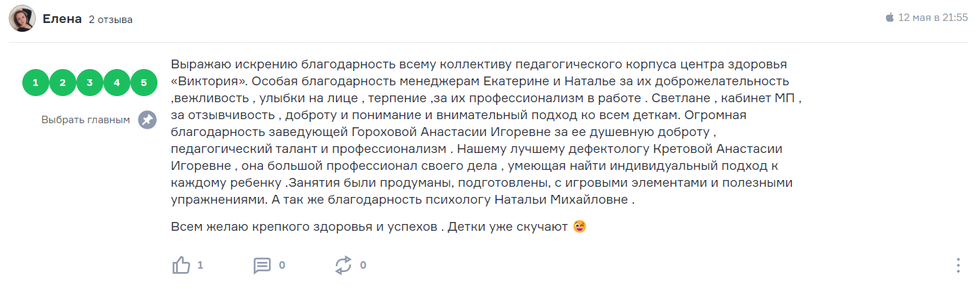Repost the review using the arrows icon
Screen dimensions: 980x289
click(x=343, y=265)
